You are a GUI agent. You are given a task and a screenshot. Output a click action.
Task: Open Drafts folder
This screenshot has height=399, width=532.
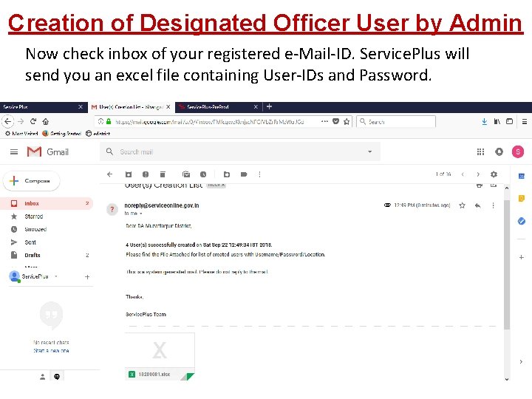[x=47, y=255]
